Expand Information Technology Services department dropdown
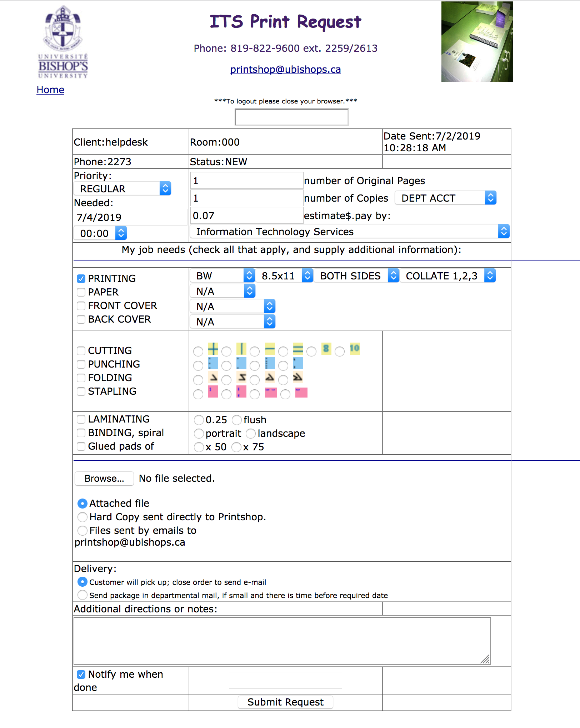580x728 pixels. click(350, 232)
